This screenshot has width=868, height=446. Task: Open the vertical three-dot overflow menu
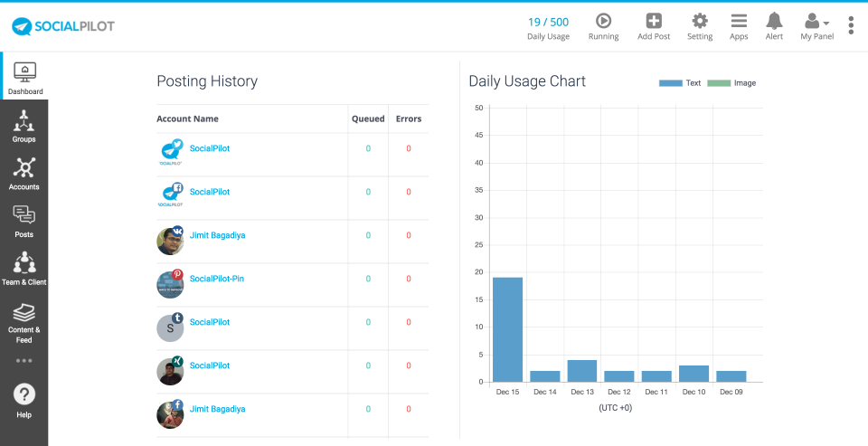tap(851, 25)
